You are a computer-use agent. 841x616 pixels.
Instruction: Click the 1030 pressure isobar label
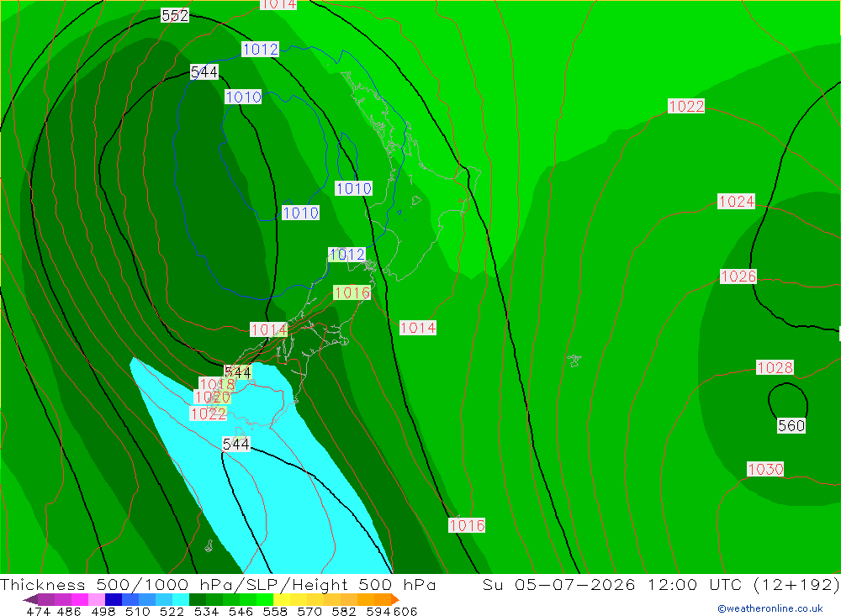[x=765, y=469]
